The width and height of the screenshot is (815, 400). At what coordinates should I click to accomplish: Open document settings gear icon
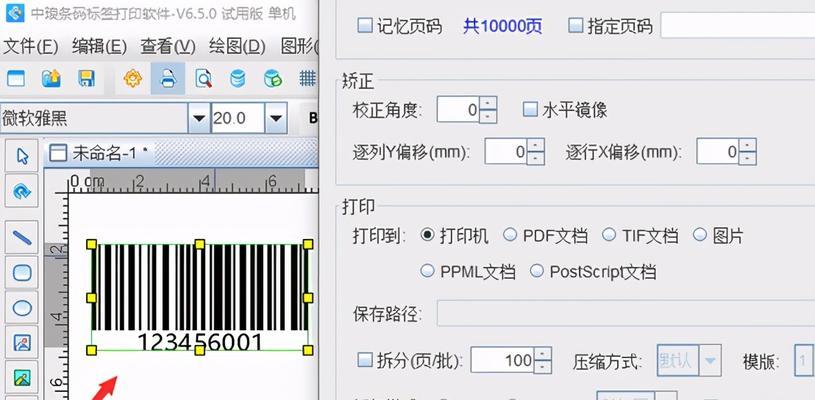tap(133, 79)
